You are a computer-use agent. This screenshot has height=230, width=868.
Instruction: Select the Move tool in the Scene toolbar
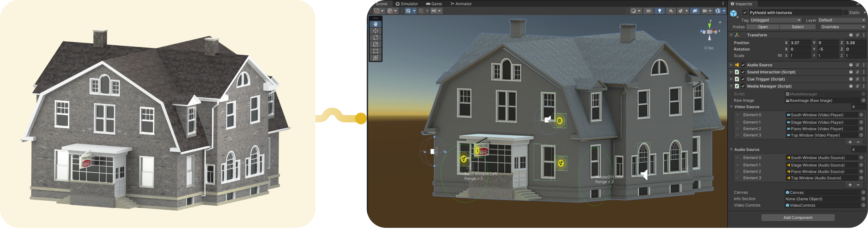[375, 30]
